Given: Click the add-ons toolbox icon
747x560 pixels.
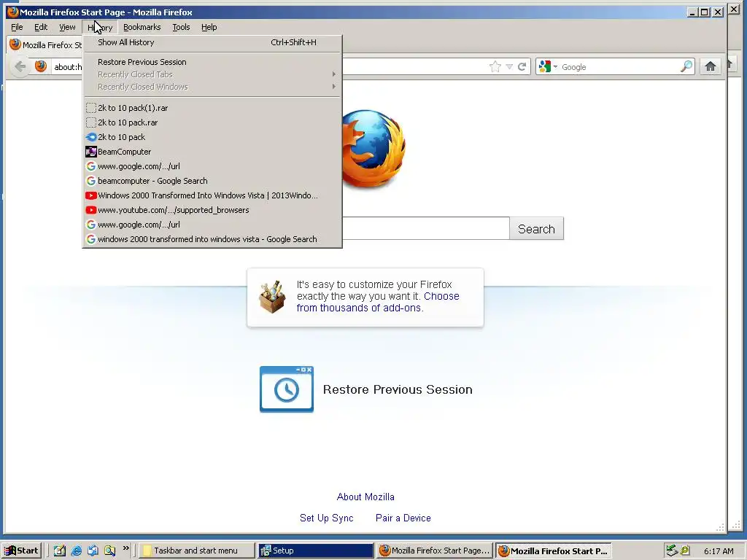Looking at the screenshot, I should pos(272,297).
